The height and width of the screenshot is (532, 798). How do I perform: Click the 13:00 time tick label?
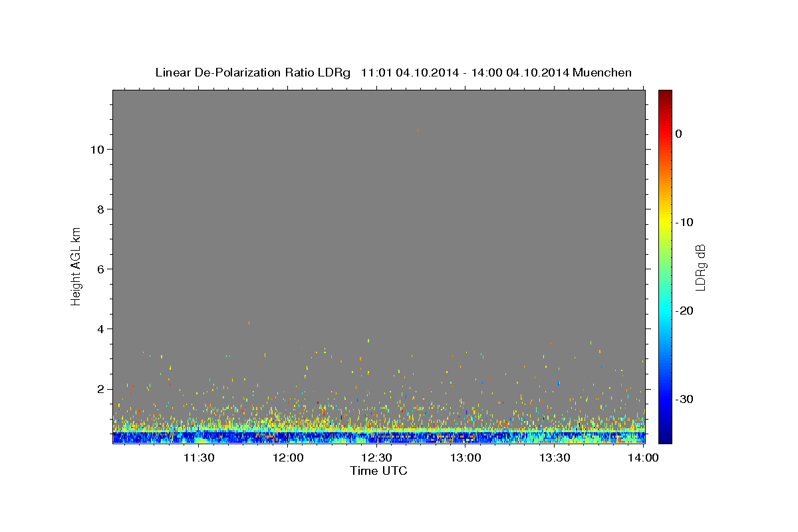pos(466,458)
